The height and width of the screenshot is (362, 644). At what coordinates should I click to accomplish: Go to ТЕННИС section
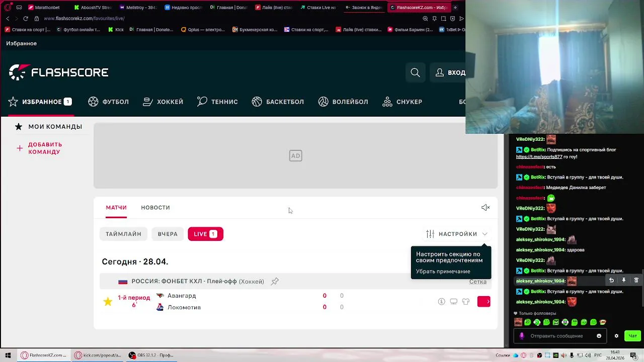click(x=217, y=102)
